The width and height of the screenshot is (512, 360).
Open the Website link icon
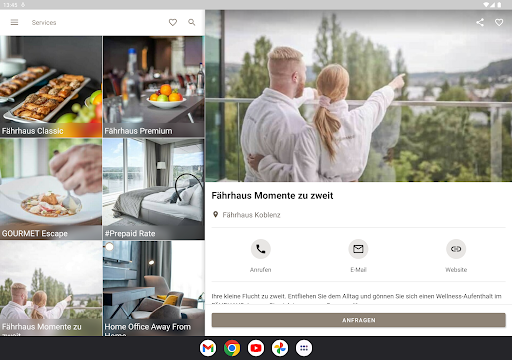(456, 249)
